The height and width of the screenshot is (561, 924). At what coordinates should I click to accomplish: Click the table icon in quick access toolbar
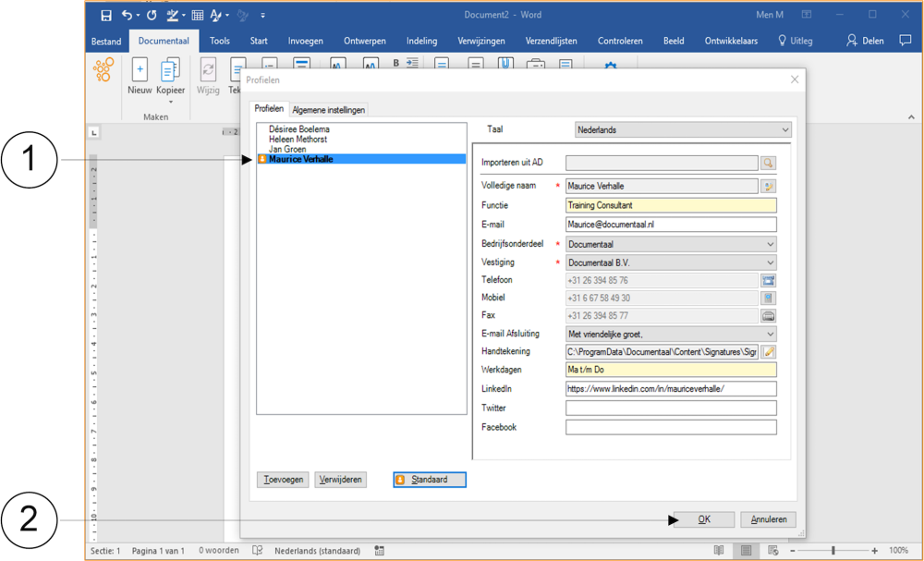(198, 16)
